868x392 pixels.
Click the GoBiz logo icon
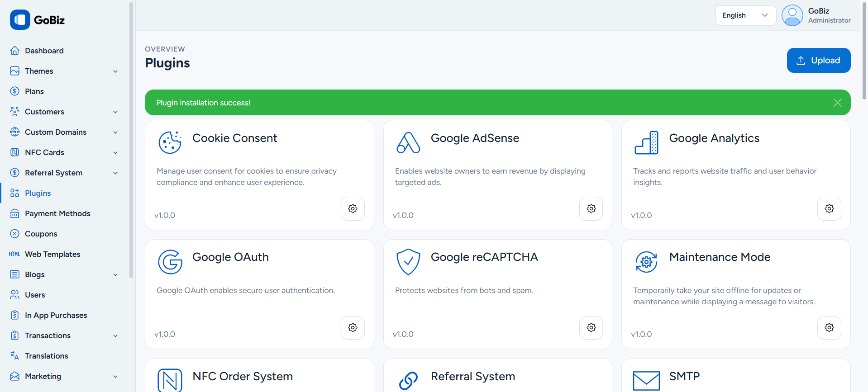click(x=20, y=20)
